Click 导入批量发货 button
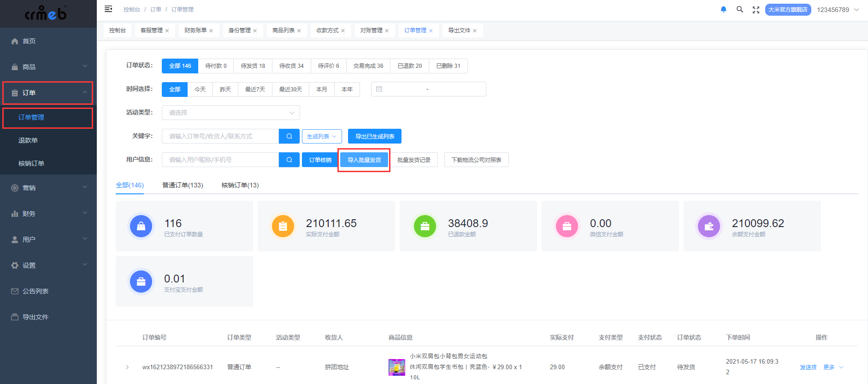The height and width of the screenshot is (384, 868). [x=364, y=160]
